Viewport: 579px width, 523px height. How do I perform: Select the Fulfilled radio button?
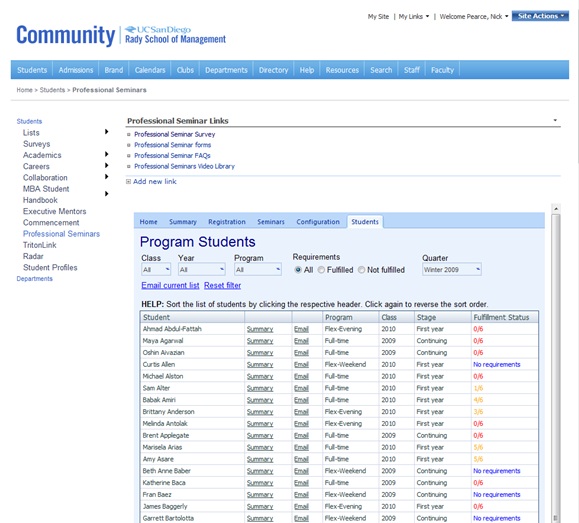point(321,270)
